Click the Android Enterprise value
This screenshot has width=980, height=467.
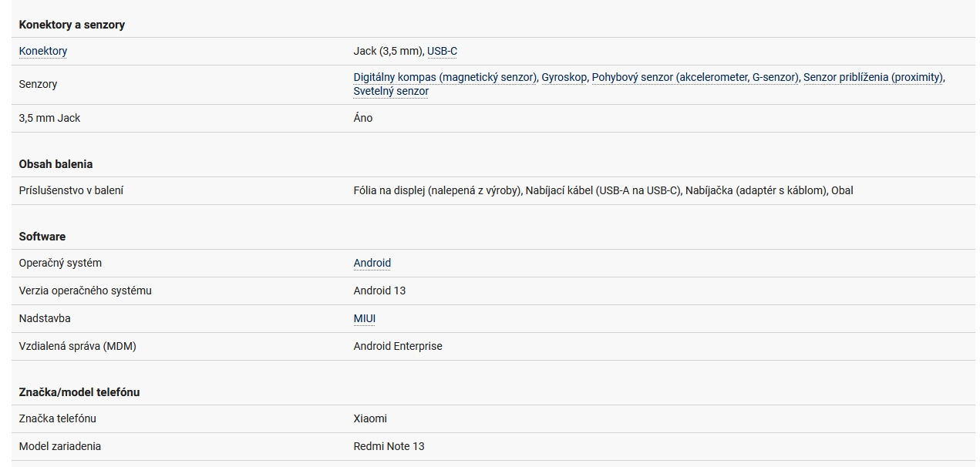(x=398, y=346)
